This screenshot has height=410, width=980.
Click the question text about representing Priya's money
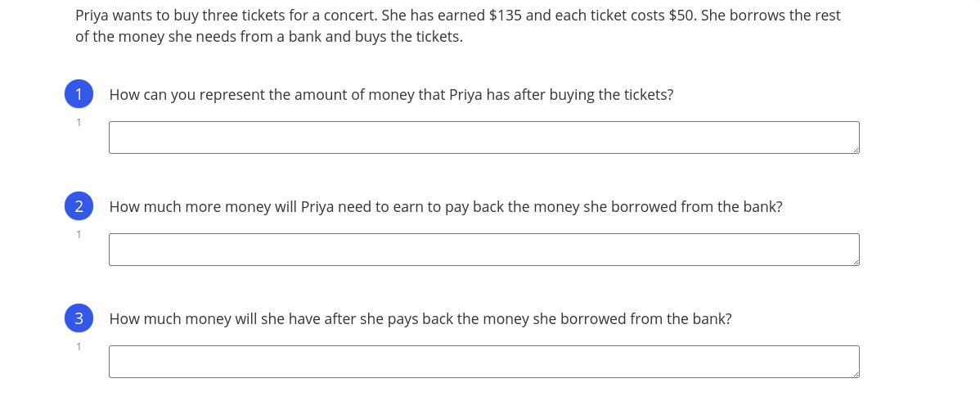(391, 95)
